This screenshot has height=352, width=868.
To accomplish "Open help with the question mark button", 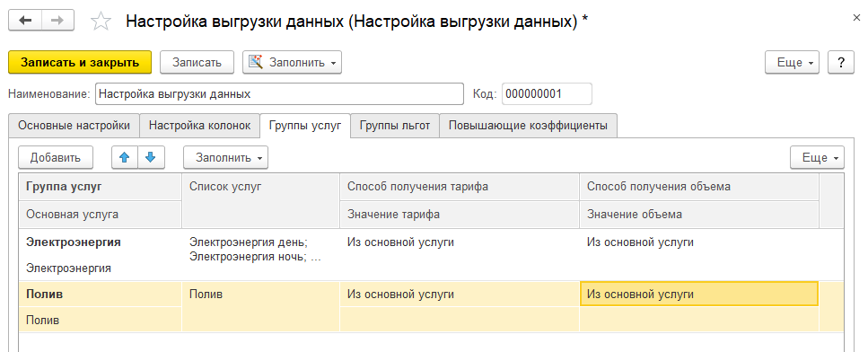I will pos(841,62).
